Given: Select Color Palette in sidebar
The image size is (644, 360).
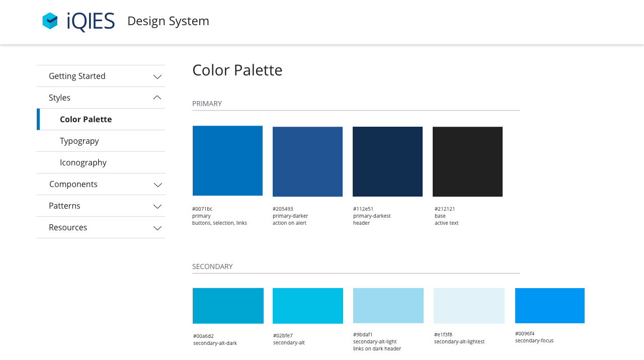Looking at the screenshot, I should [86, 119].
